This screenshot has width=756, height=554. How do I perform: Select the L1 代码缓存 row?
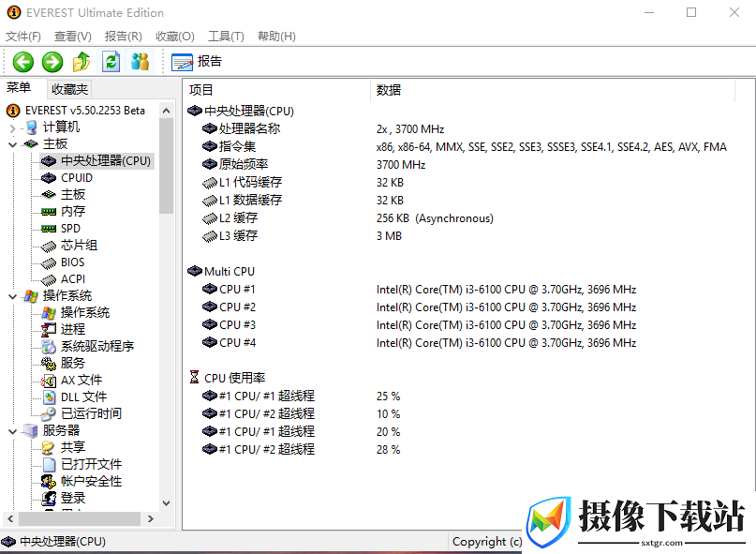coord(467,183)
